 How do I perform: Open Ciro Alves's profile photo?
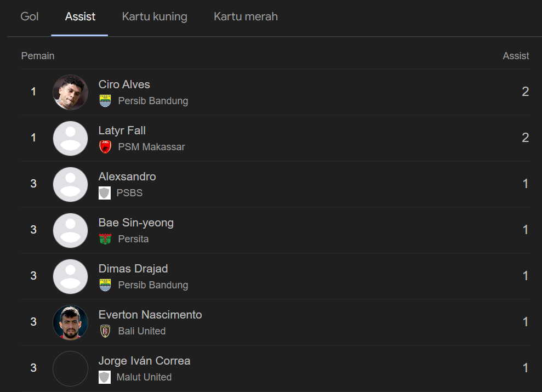tap(70, 92)
